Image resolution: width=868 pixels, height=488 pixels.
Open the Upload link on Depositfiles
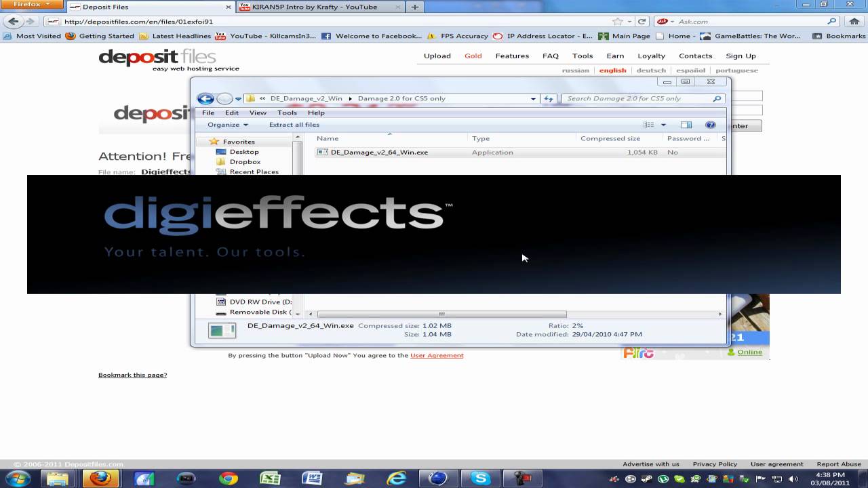(437, 56)
